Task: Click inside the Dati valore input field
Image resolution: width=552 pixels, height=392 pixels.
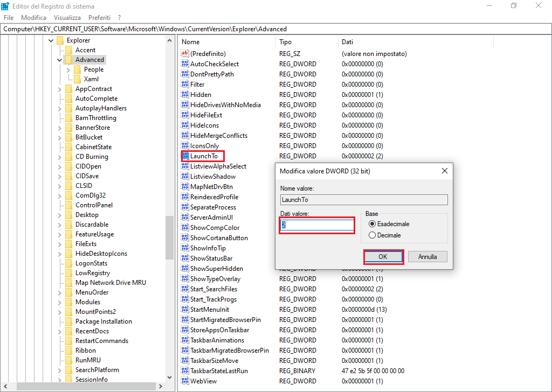Action: 316,225
